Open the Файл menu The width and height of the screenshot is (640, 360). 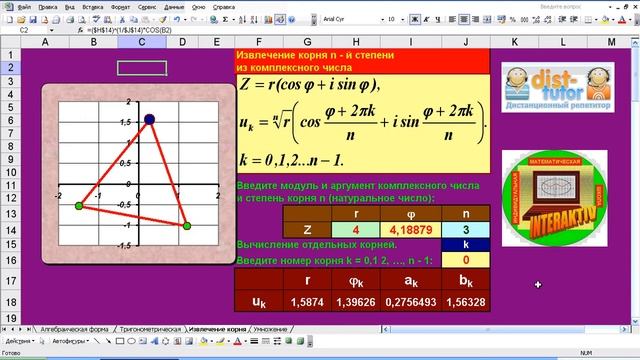tap(24, 7)
